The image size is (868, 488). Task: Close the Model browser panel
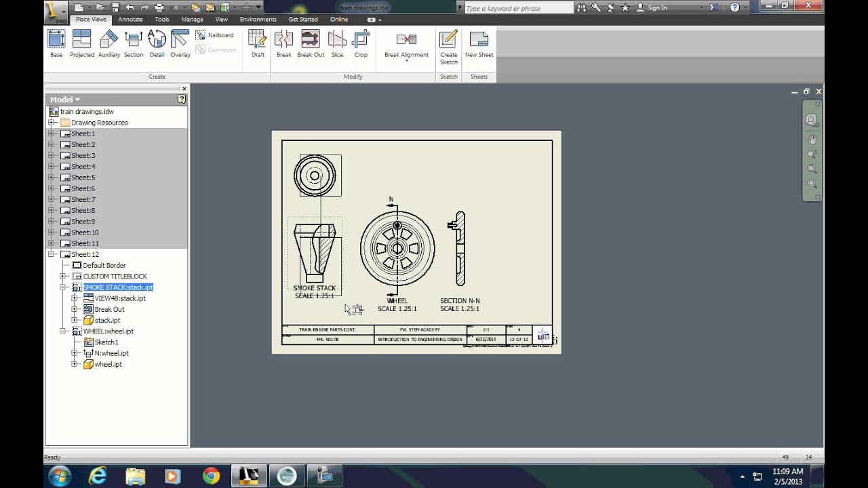(184, 89)
